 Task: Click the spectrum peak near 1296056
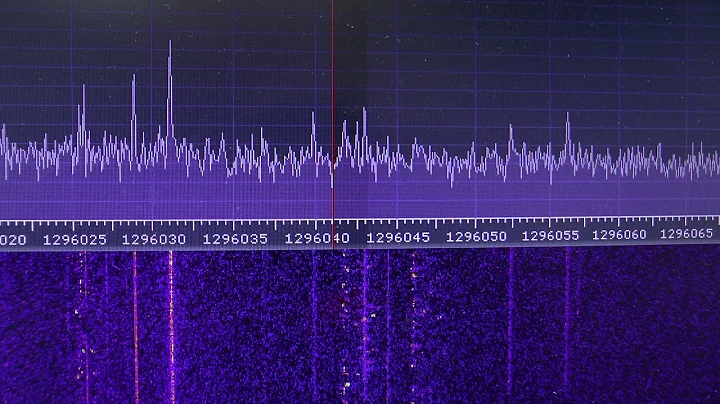pos(568,133)
